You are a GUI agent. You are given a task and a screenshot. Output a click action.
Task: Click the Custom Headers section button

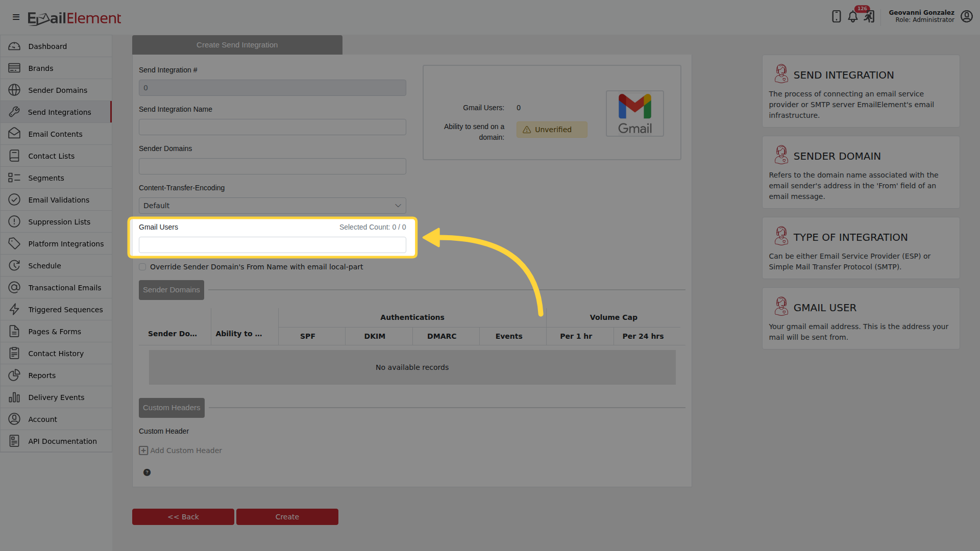171,408
